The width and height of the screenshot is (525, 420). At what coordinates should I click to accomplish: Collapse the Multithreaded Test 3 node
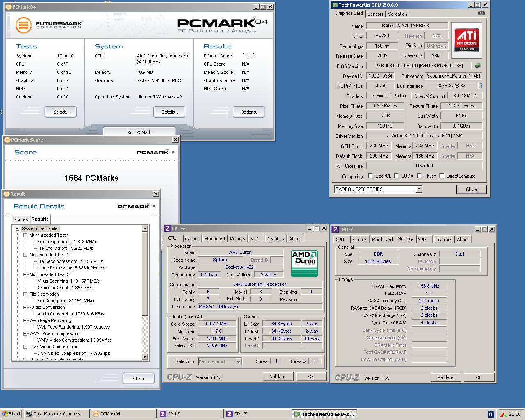click(25, 274)
